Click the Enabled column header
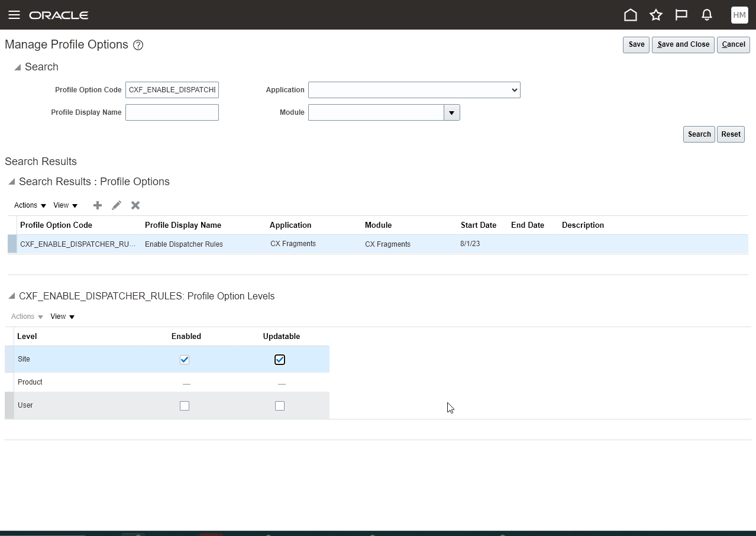The height and width of the screenshot is (536, 756). 186,337
